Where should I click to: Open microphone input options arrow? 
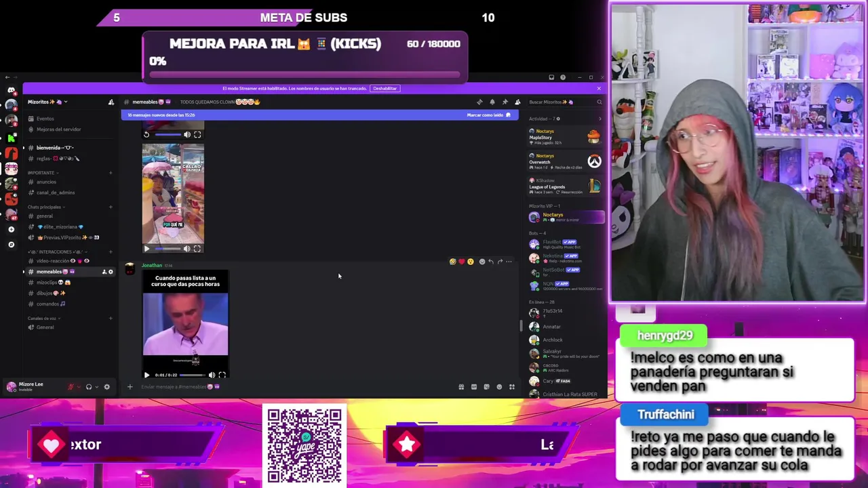pyautogui.click(x=78, y=387)
